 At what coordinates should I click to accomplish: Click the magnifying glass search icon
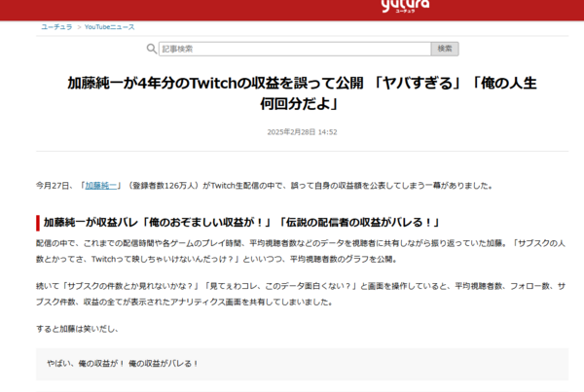(151, 49)
